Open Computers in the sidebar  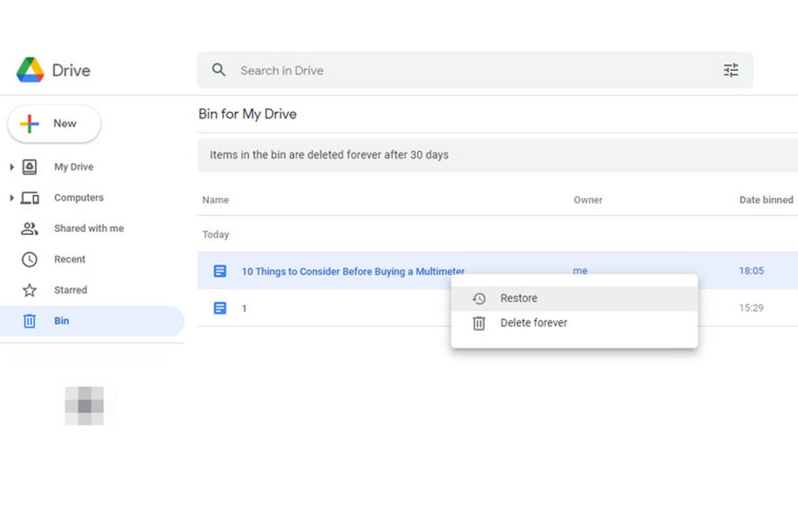(79, 197)
